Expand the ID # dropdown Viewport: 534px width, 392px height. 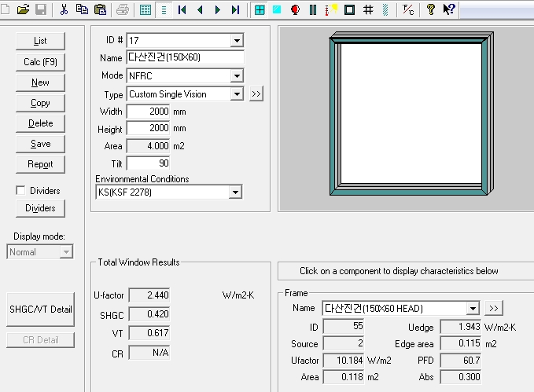pyautogui.click(x=237, y=41)
